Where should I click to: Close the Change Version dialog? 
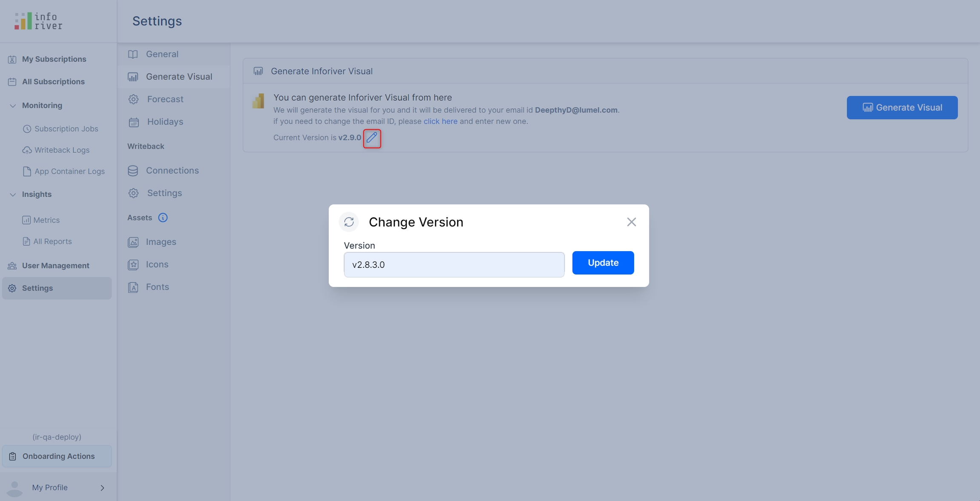coord(631,222)
